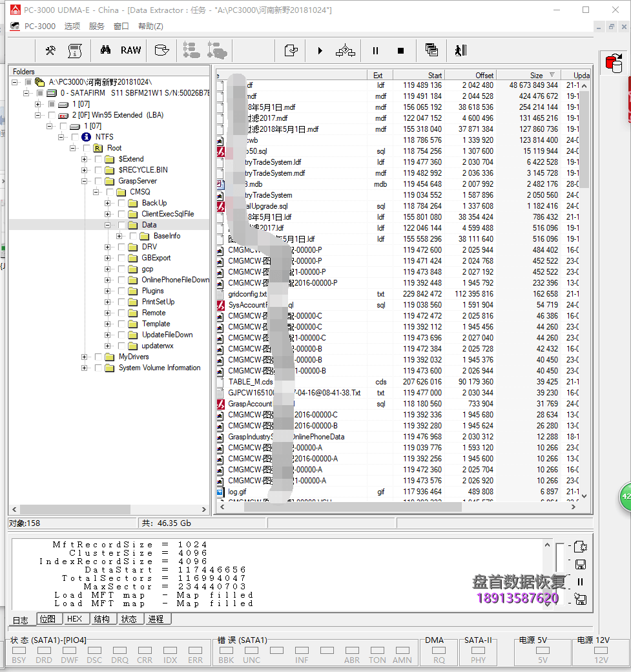631x672 pixels.
Task: Tick the MyDrivers folder checkbox
Action: coord(98,357)
